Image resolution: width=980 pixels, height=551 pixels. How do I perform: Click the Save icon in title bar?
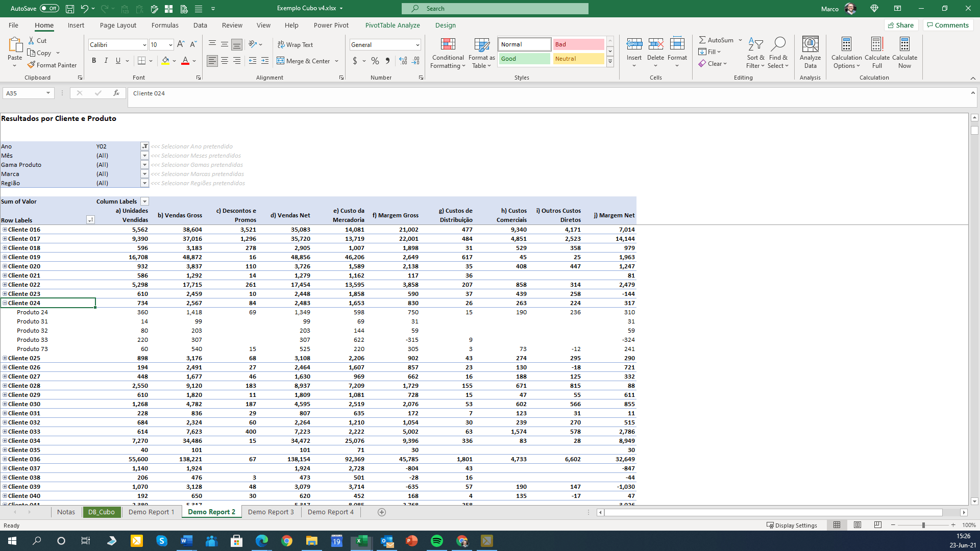point(70,9)
